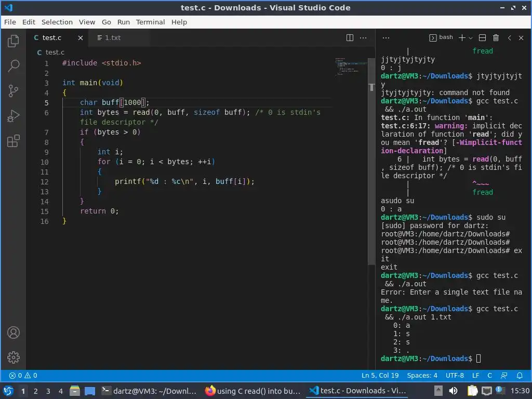Open the desktop start menu icon
This screenshot has width=532, height=399.
[x=8, y=391]
